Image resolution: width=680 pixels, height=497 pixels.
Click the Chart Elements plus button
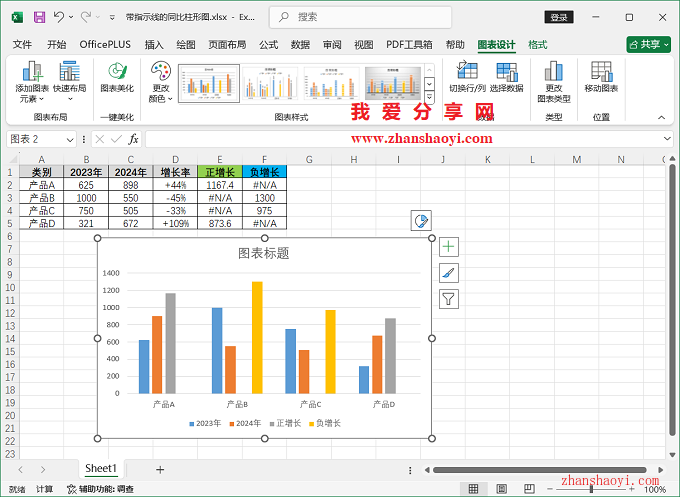tap(449, 246)
